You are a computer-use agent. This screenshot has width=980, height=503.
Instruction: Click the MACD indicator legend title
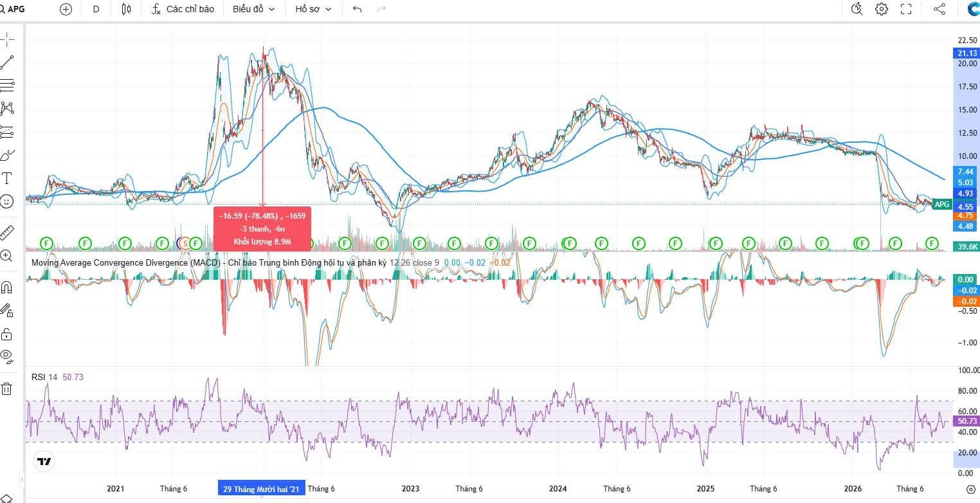(209, 262)
